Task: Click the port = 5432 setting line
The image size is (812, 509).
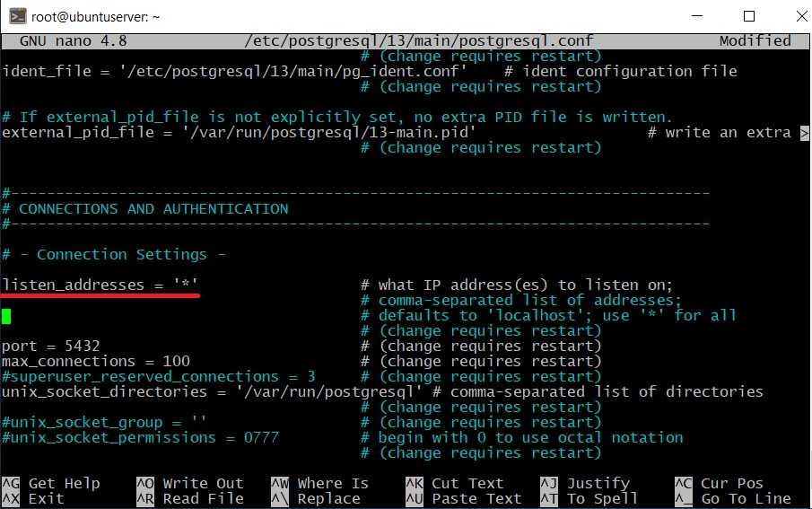Action: tap(51, 346)
